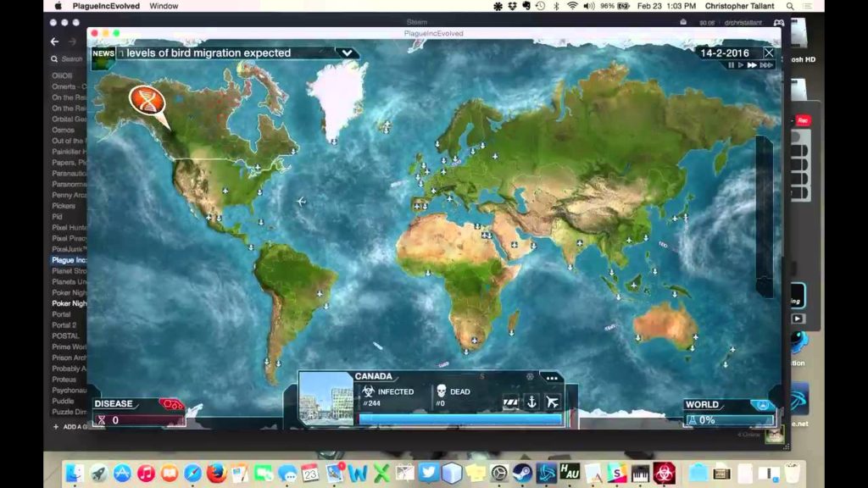Open Firefox from the Dock
Screen dimensions: 868x488
point(216,473)
